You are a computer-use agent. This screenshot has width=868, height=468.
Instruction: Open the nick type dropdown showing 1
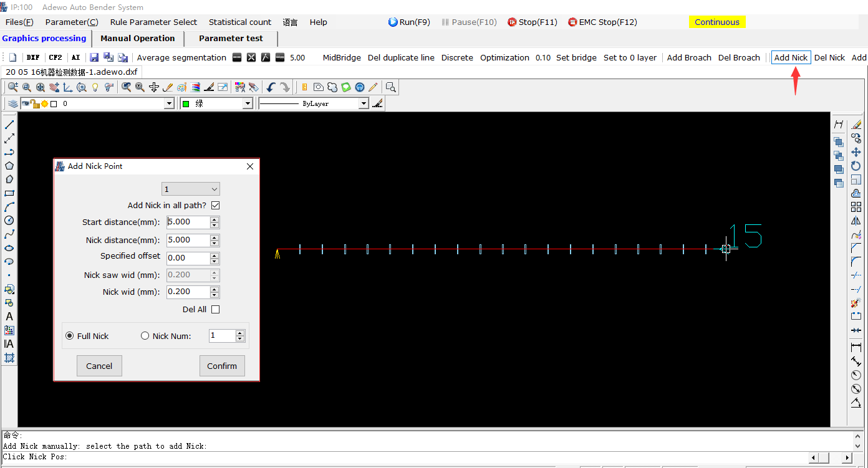[x=191, y=189]
